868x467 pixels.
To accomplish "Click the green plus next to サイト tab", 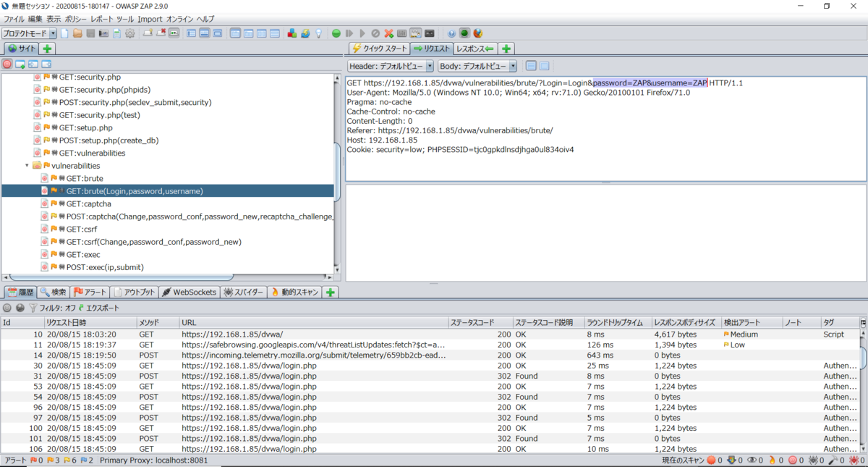I will pos(47,49).
